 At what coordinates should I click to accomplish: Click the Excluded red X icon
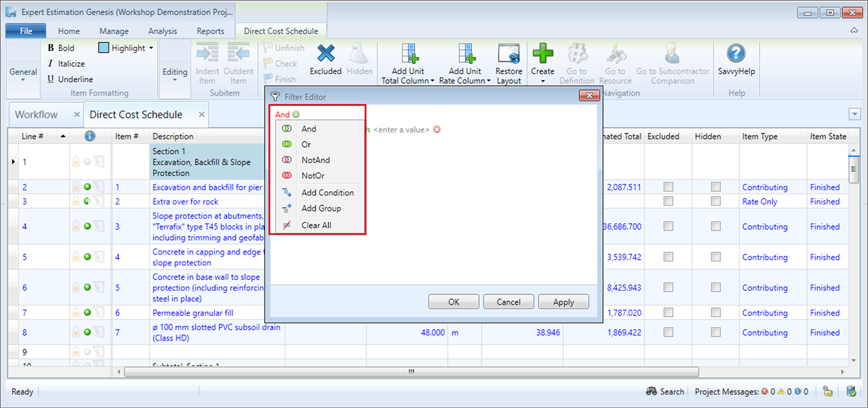325,54
